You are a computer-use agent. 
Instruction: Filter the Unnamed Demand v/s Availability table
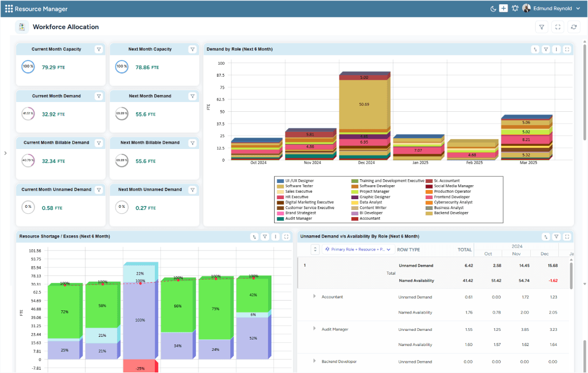point(557,237)
